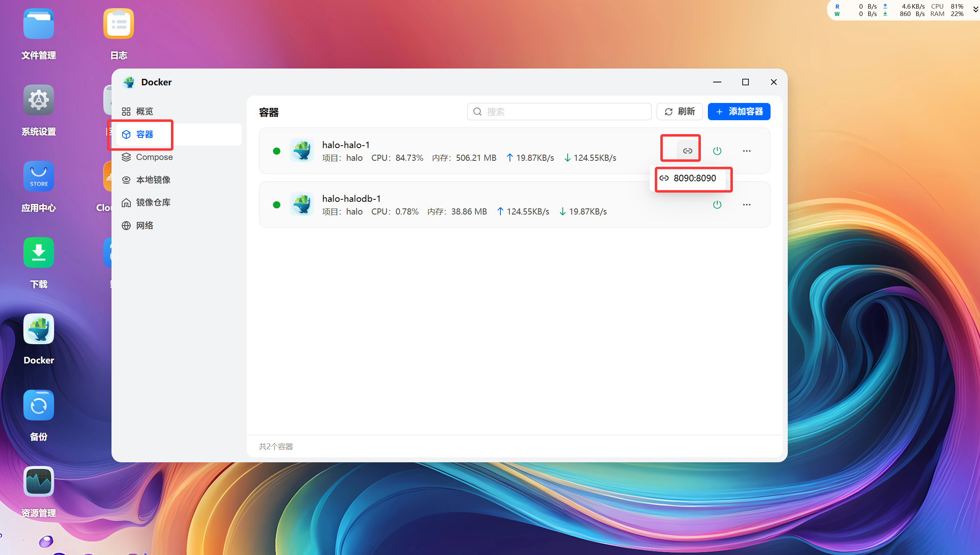Expand the system monitor widget chevron
This screenshot has width=980, height=555.
(975, 10)
